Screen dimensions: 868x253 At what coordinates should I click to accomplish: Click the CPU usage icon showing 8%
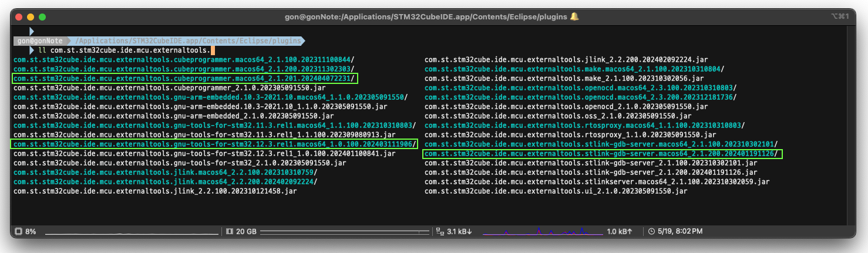coord(18,231)
